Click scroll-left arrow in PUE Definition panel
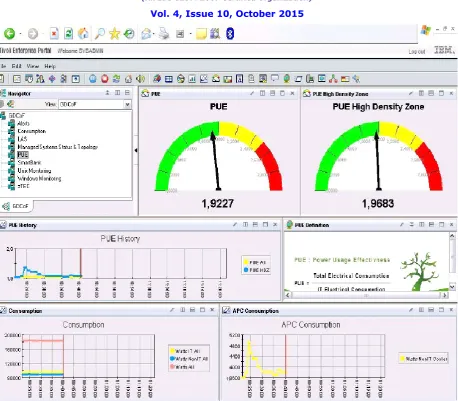 tap(288, 295)
